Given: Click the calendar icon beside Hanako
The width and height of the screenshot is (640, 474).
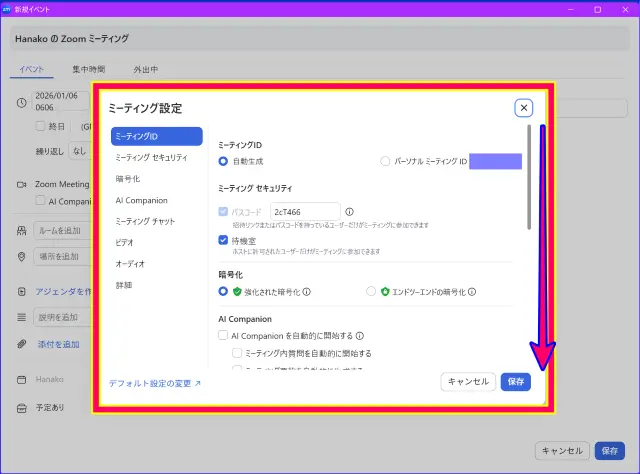Looking at the screenshot, I should 22,380.
